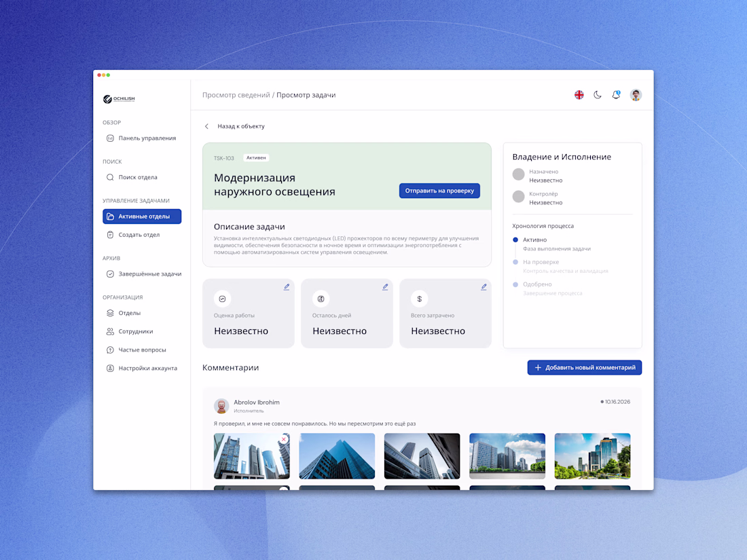
Task: Click the Отделы layers icon
Action: click(110, 313)
